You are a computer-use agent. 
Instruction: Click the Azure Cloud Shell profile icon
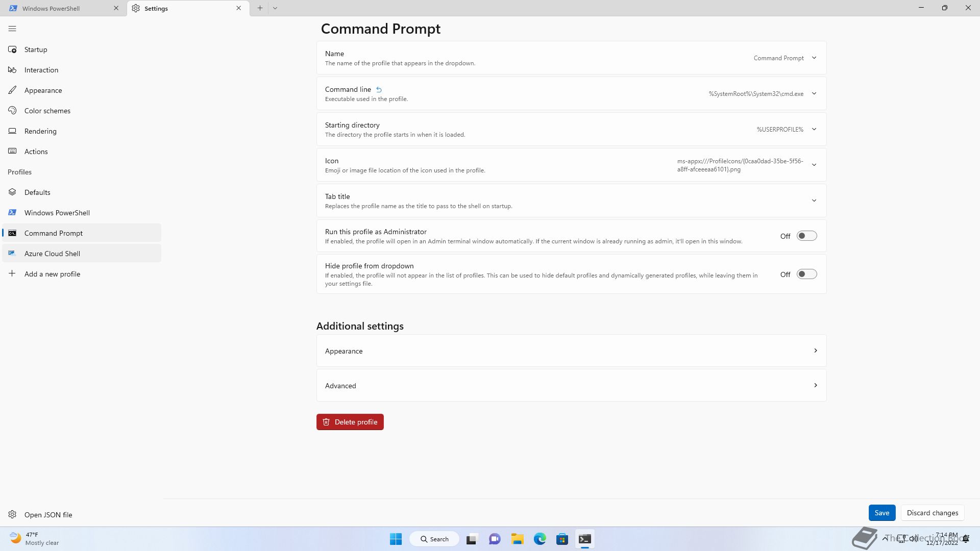click(x=12, y=254)
